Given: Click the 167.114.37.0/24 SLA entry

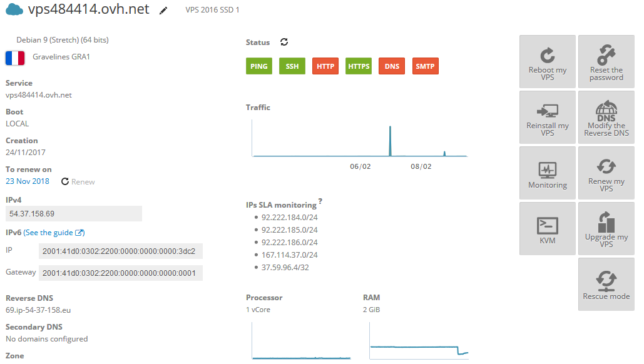Looking at the screenshot, I should tap(290, 255).
